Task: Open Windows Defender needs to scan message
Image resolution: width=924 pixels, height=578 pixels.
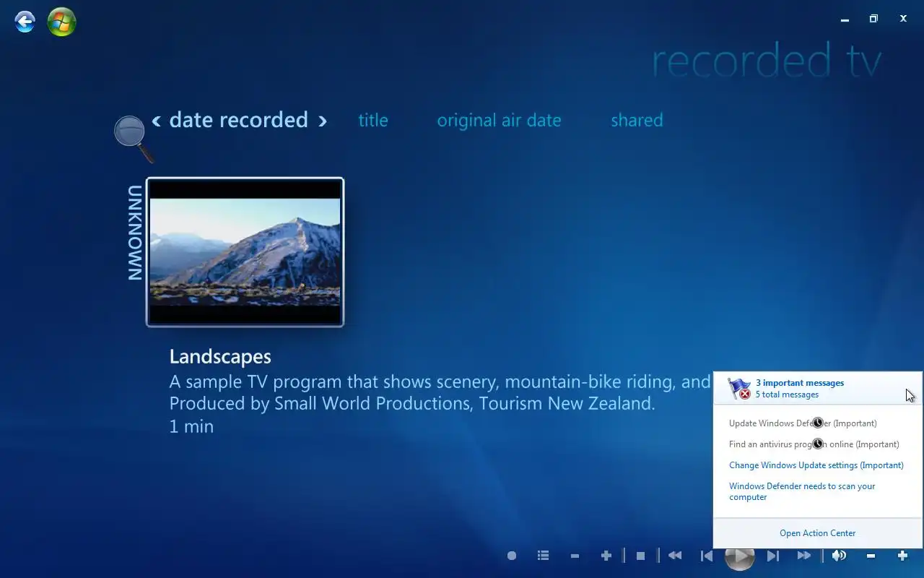Action: click(802, 491)
